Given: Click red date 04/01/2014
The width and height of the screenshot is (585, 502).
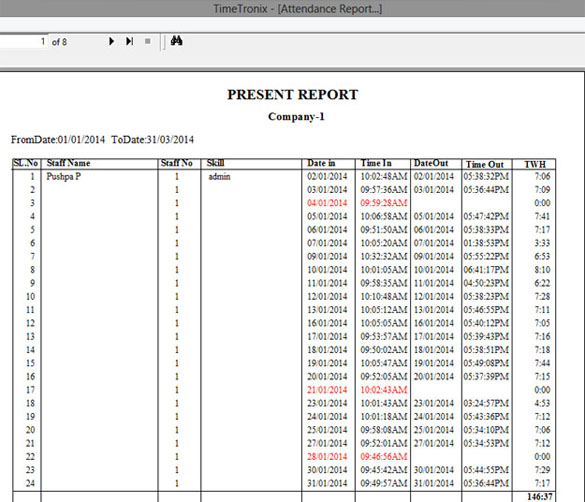Looking at the screenshot, I should coord(327,203).
